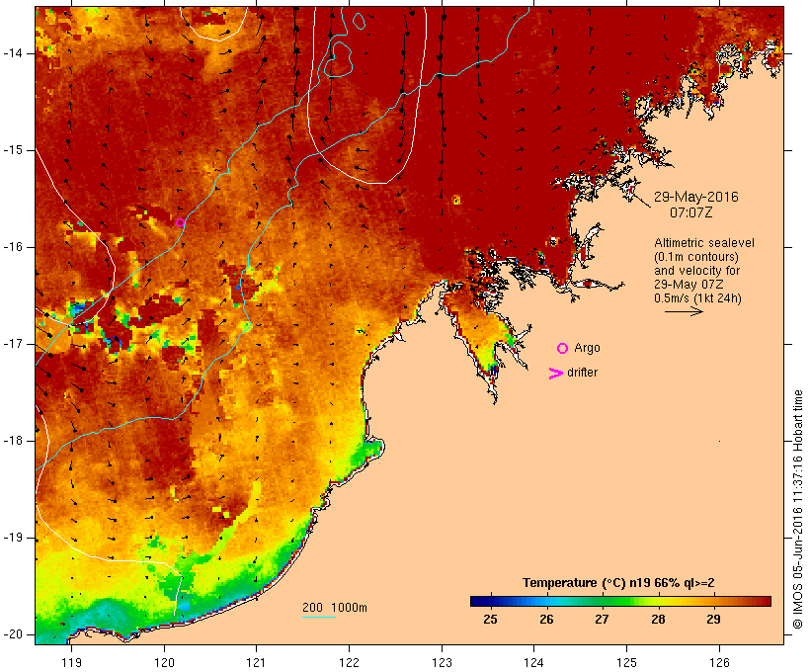Click the longitude axis label 123

442,662
